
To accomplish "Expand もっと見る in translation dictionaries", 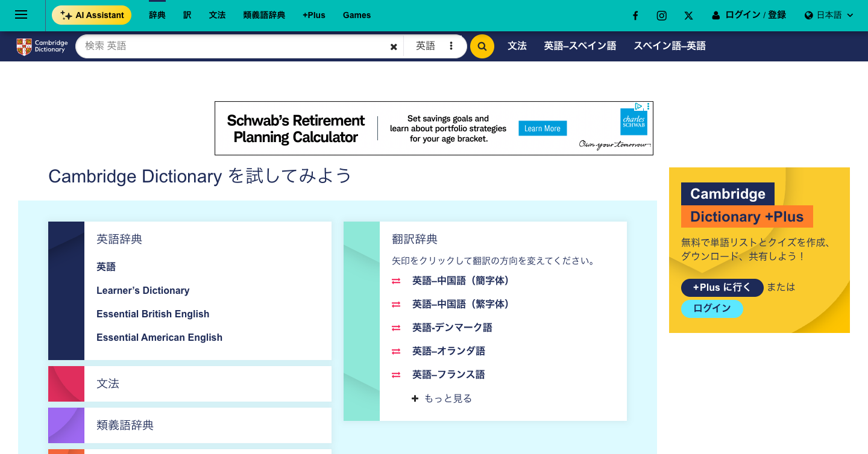I will 442,398.
